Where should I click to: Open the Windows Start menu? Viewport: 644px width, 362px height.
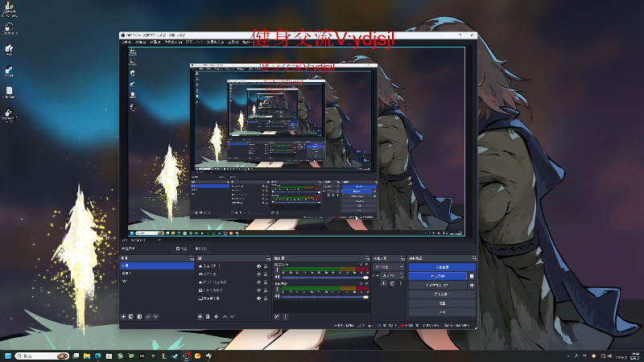[8, 356]
